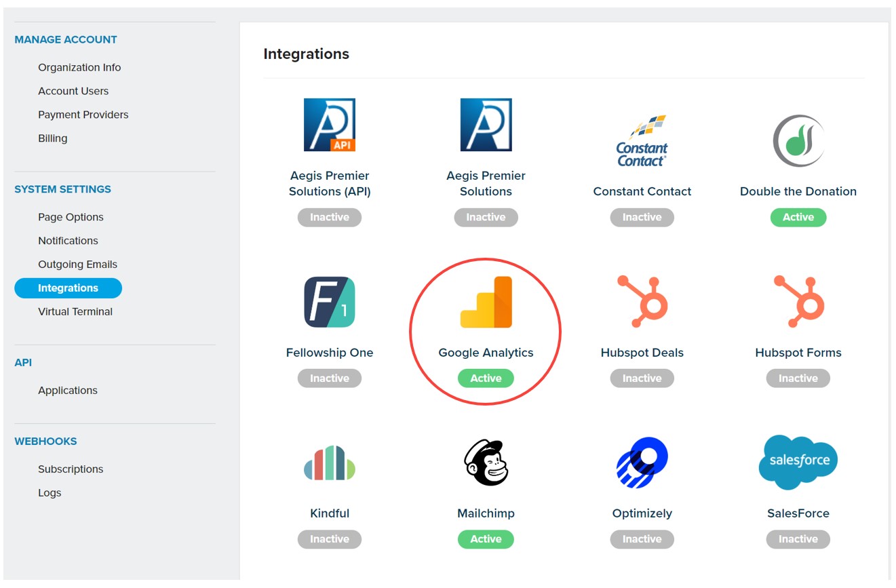Image resolution: width=896 pixels, height=588 pixels.
Task: Open Organization Info in sidebar
Action: [79, 67]
